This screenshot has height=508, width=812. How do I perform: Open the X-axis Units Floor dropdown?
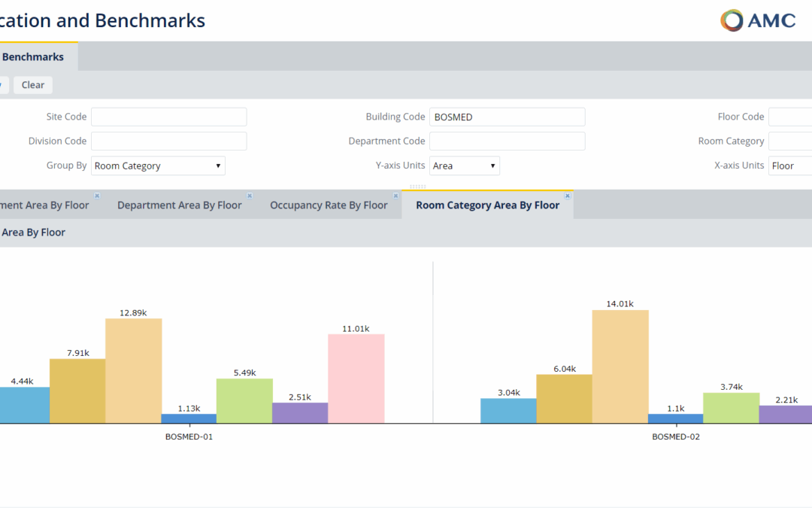[790, 166]
